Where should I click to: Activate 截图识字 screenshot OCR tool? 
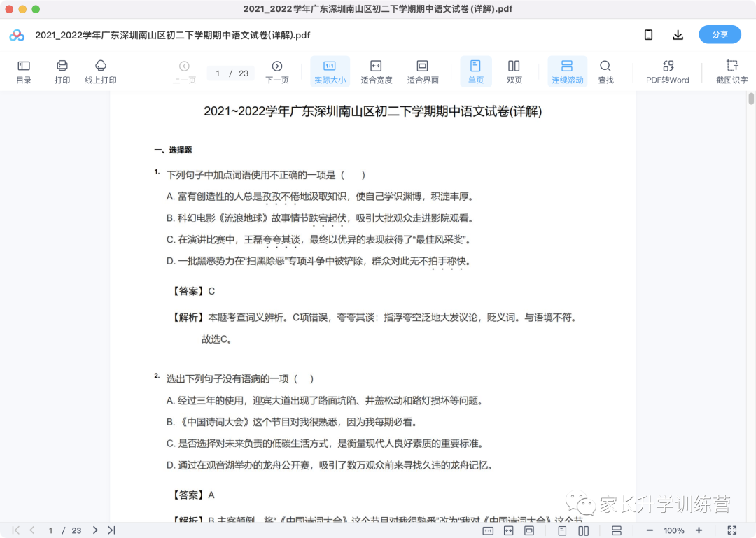(x=732, y=71)
